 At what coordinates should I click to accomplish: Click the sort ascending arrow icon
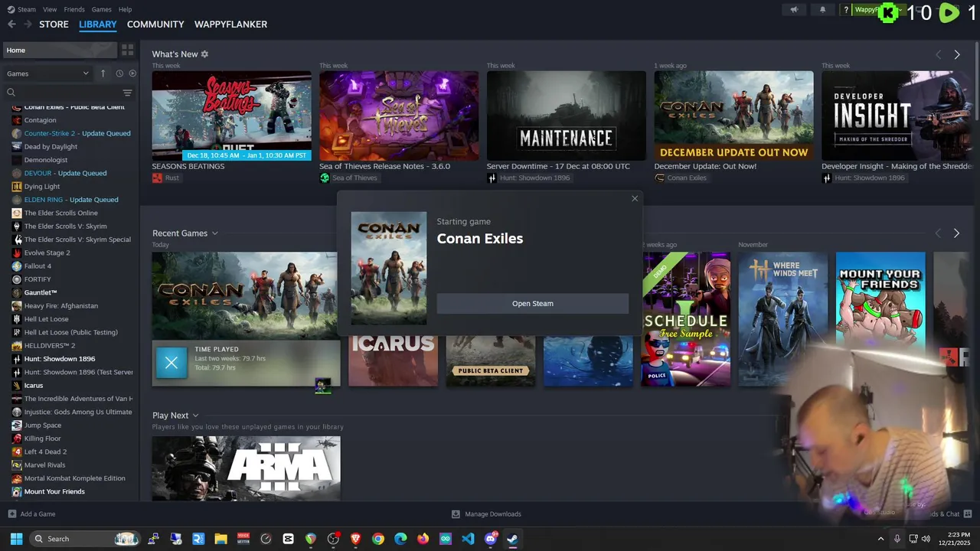[x=103, y=73]
